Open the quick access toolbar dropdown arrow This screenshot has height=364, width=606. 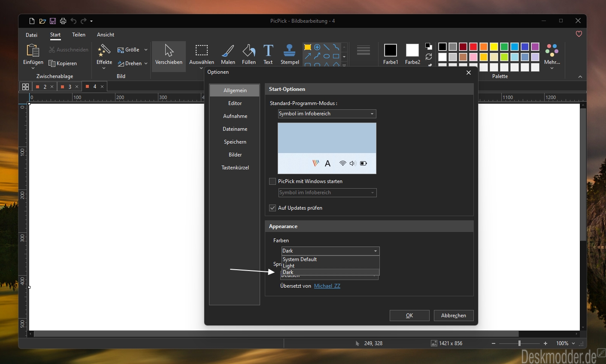(91, 21)
